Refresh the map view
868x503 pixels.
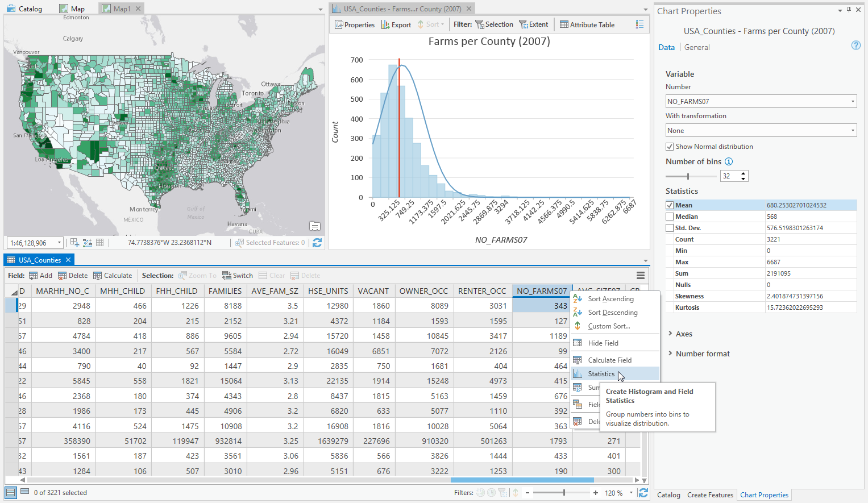pyautogui.click(x=317, y=243)
